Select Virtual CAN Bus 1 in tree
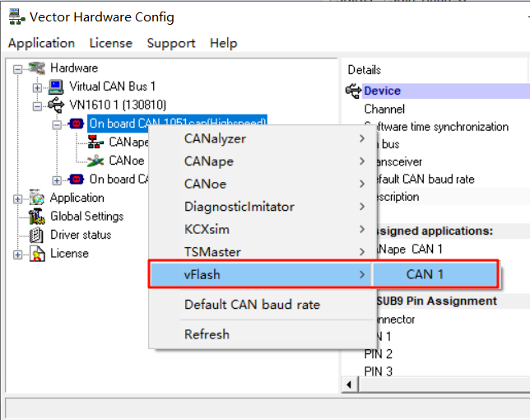 [x=112, y=86]
